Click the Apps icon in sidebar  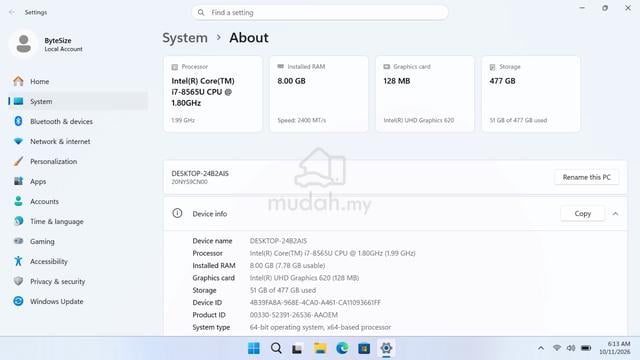[18, 181]
